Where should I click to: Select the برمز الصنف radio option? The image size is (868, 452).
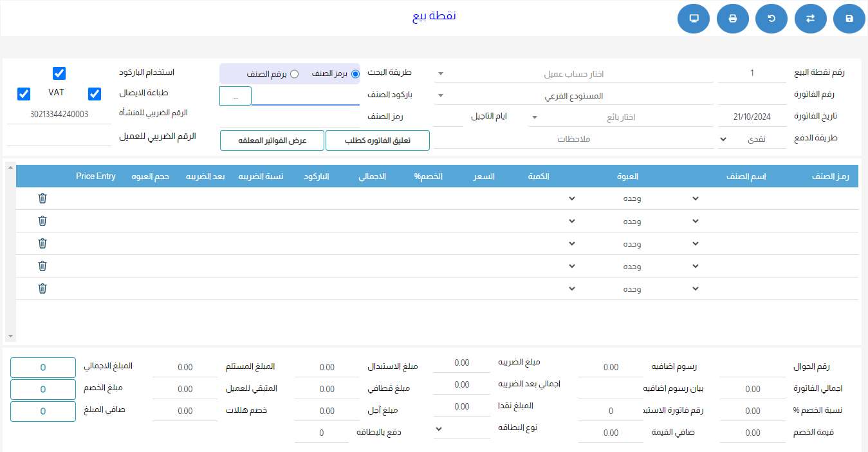tap(355, 74)
